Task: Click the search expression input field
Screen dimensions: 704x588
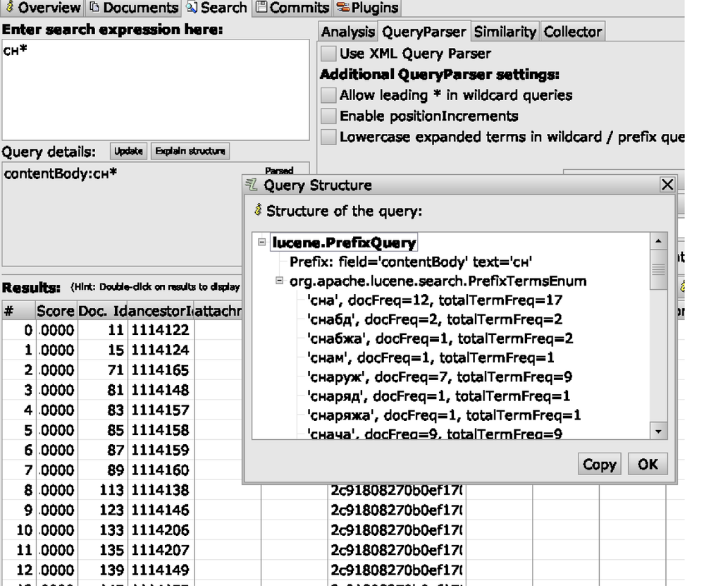Action: pyautogui.click(x=156, y=90)
